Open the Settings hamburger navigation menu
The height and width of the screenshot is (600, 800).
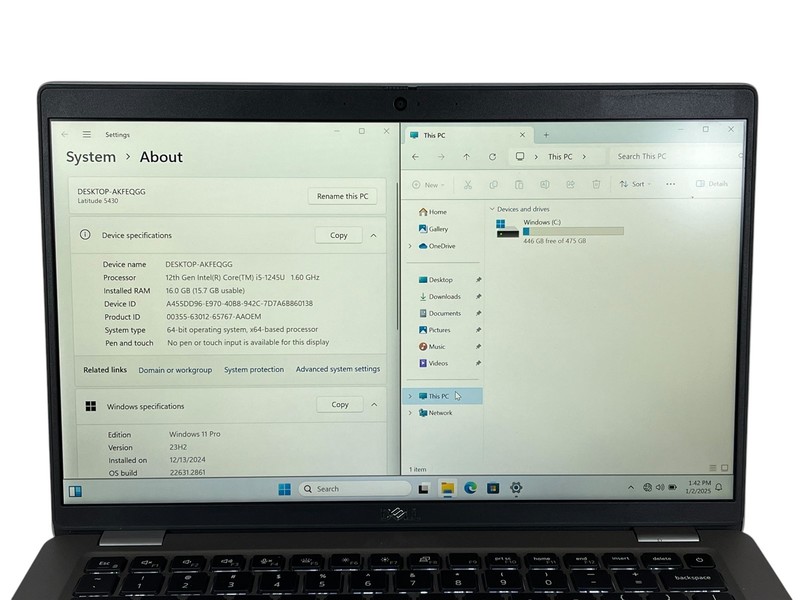click(x=87, y=134)
